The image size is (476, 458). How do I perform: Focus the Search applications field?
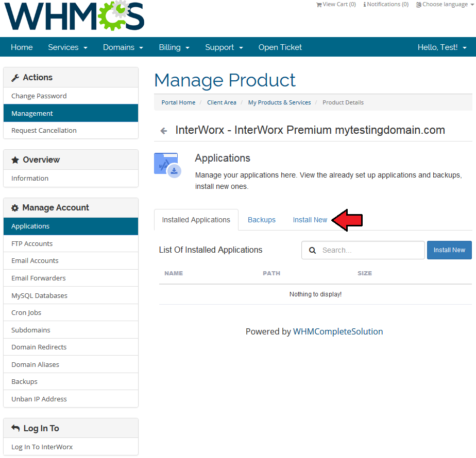(x=363, y=250)
